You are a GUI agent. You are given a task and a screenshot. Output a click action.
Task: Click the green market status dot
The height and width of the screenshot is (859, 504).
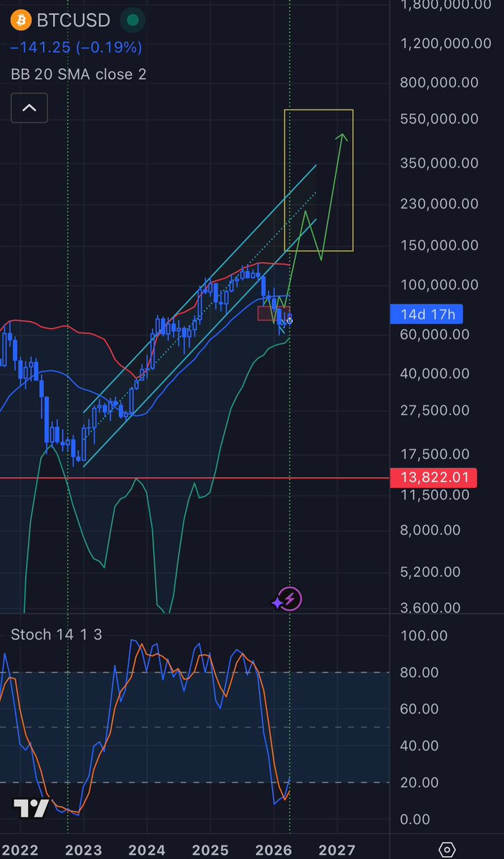pyautogui.click(x=132, y=21)
